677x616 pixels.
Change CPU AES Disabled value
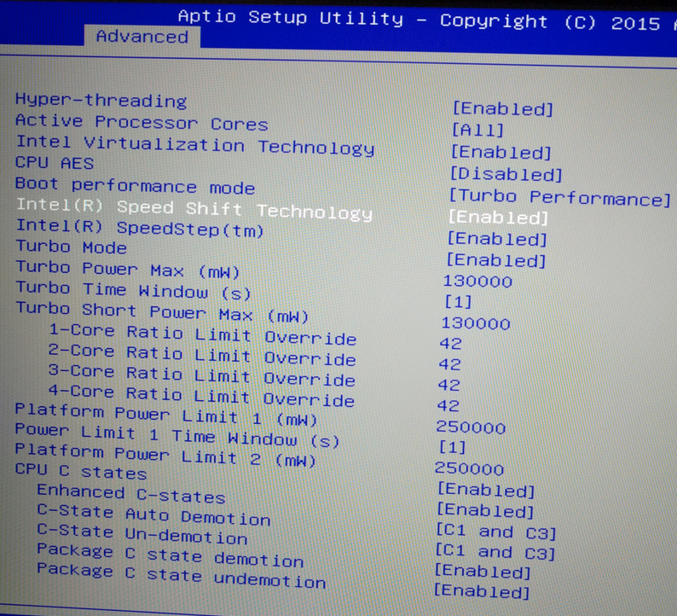click(506, 174)
